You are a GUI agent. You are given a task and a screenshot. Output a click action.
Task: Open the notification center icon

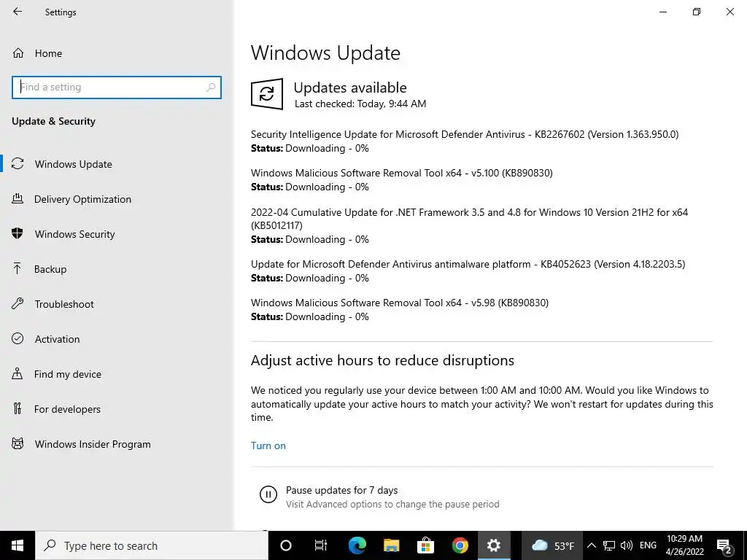coord(724,545)
